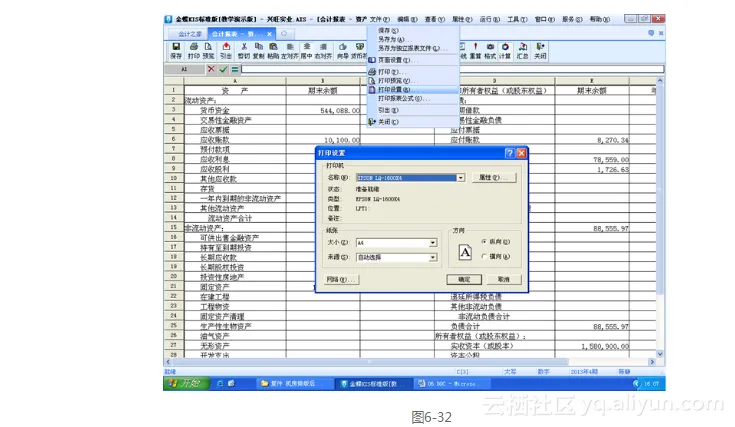Click the 保存 (Save) toolbar icon
Viewport: 735px width, 427px height.
176,51
